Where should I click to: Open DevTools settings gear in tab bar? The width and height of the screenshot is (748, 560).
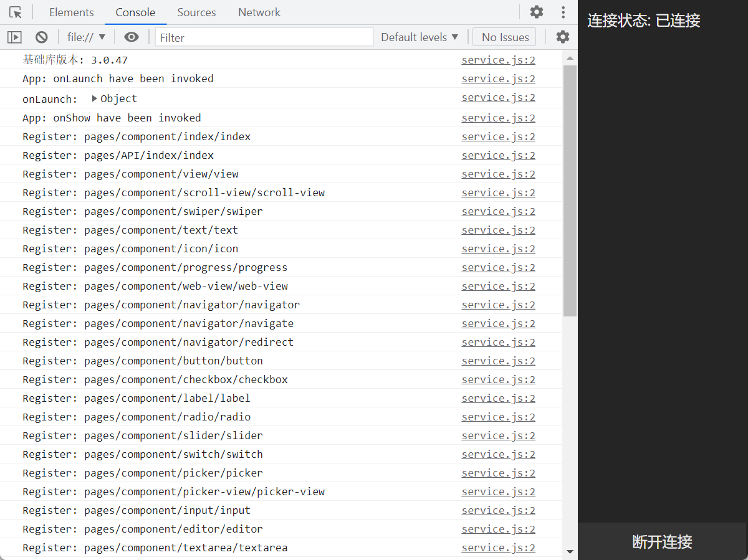point(536,12)
